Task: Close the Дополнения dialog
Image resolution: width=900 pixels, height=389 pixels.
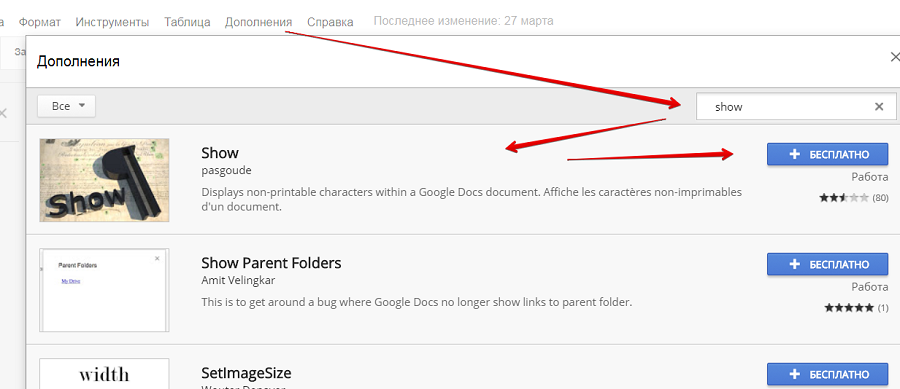Action: (x=894, y=57)
